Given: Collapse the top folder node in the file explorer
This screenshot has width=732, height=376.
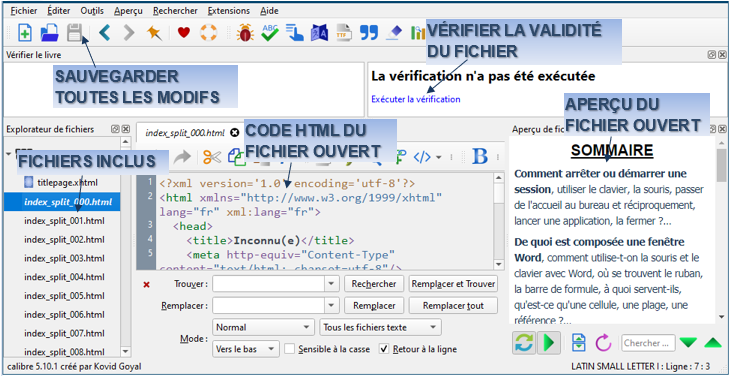Looking at the screenshot, I should tap(9, 153).
